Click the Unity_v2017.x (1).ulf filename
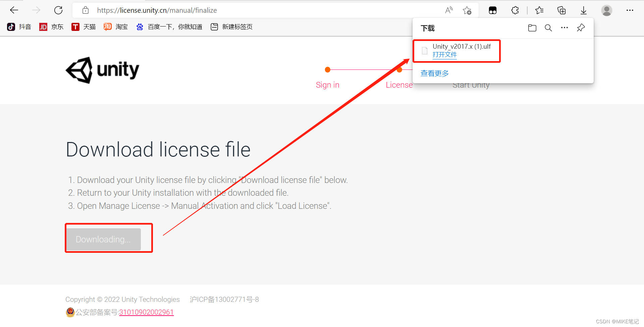 click(462, 46)
